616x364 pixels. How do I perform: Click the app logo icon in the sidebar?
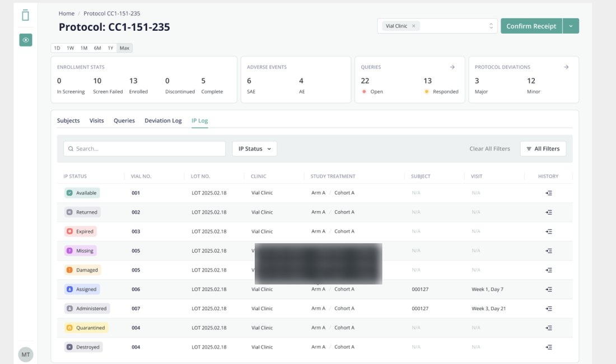pyautogui.click(x=26, y=15)
